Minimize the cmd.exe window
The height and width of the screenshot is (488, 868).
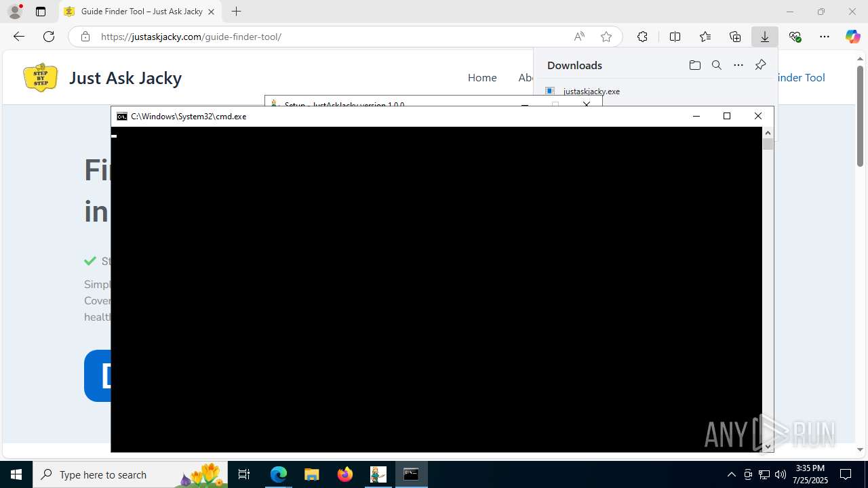(696, 117)
